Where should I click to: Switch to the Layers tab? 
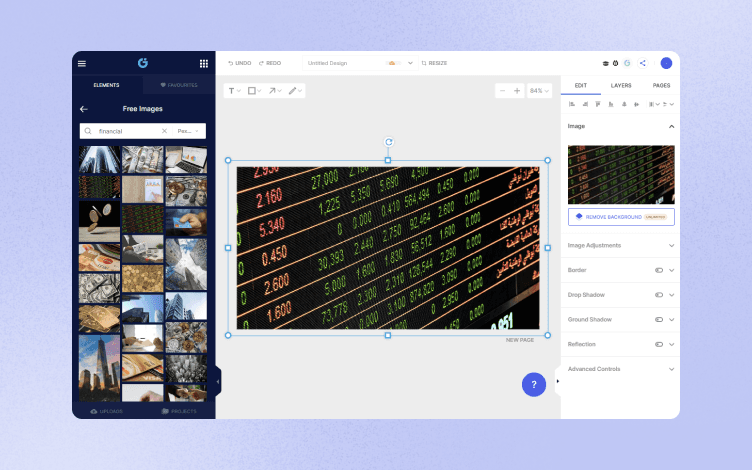(x=621, y=85)
